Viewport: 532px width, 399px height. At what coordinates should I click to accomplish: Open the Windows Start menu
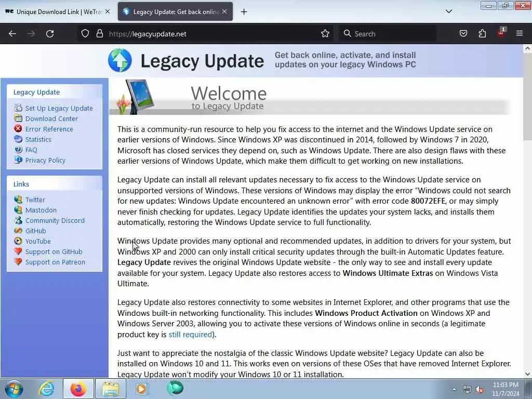click(14, 389)
